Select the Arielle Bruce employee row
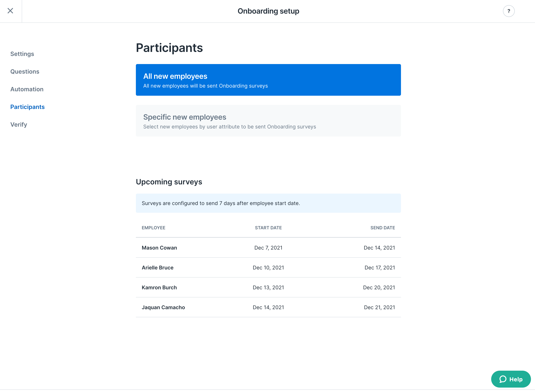 pos(268,267)
